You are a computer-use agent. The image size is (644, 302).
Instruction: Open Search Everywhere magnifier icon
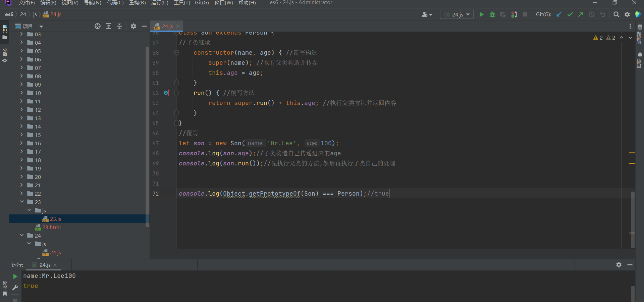616,14
